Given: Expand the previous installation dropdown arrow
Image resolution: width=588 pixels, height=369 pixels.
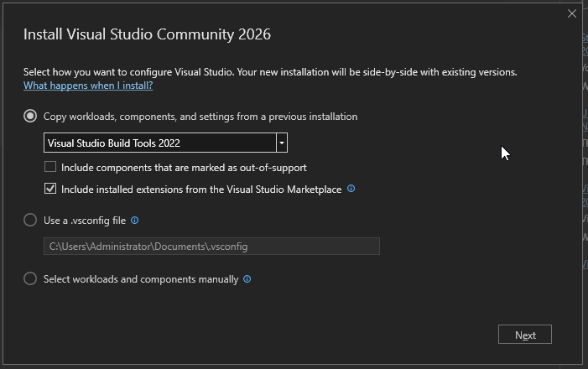Looking at the screenshot, I should [x=282, y=143].
